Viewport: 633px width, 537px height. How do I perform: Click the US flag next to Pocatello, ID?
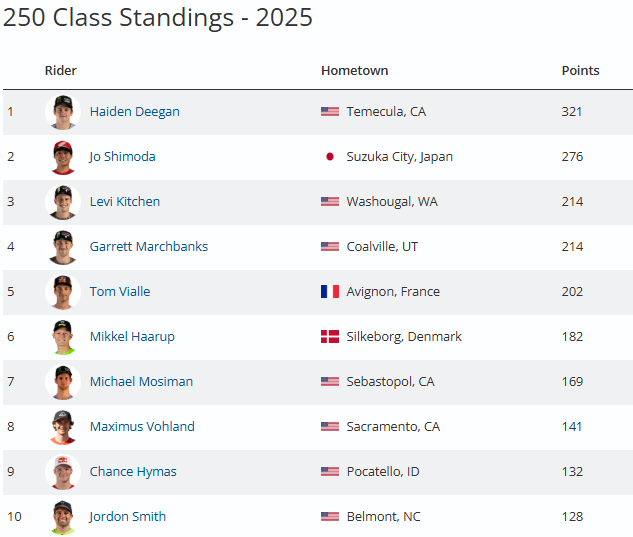pos(330,472)
